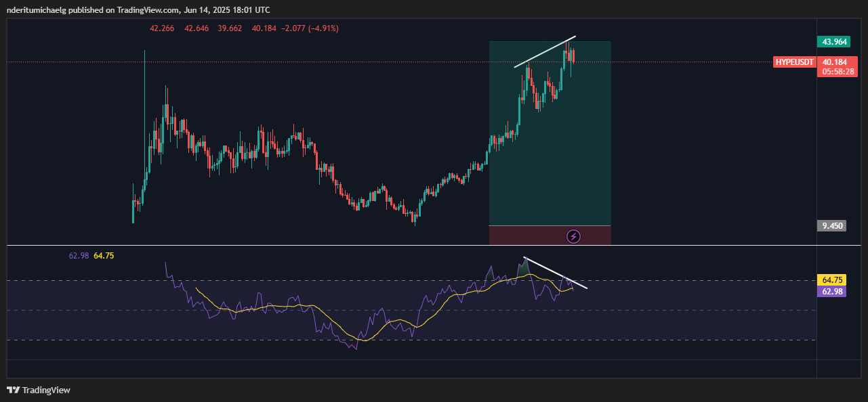Click the red HYPEUSDT ticker label on the axis
Viewport: 868px width, 402px height.
tap(794, 62)
